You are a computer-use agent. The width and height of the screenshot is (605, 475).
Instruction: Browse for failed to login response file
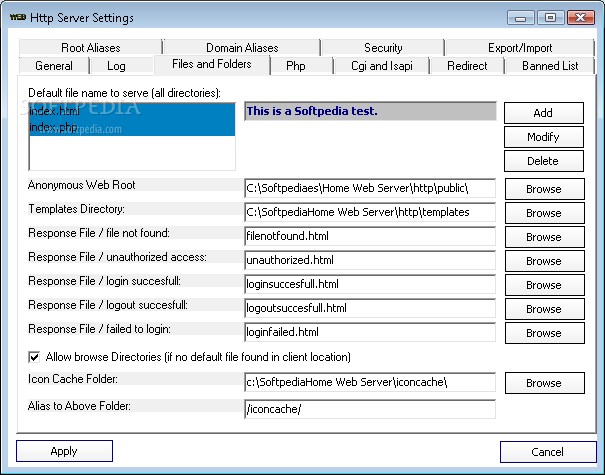pyautogui.click(x=544, y=332)
